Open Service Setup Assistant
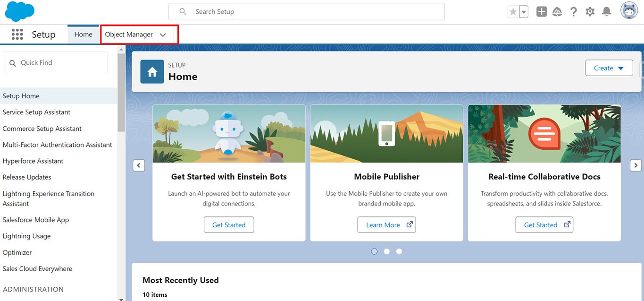This screenshot has height=301, width=644. (36, 112)
